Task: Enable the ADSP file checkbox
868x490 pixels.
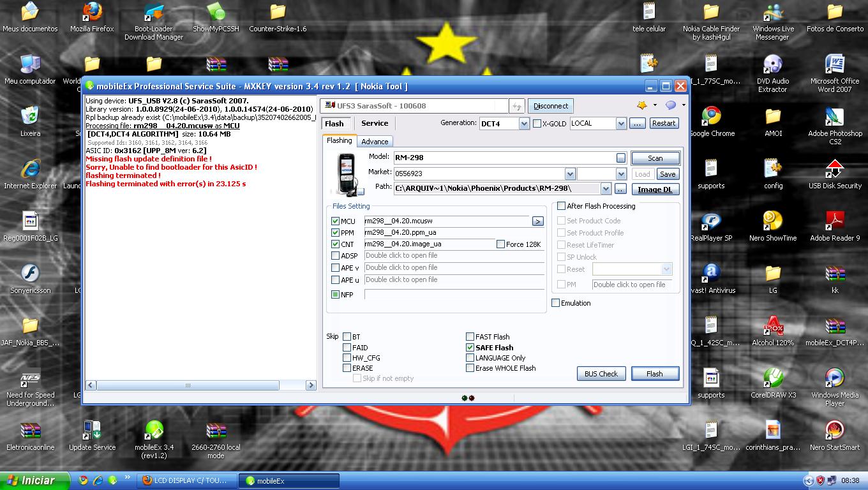Action: click(335, 256)
